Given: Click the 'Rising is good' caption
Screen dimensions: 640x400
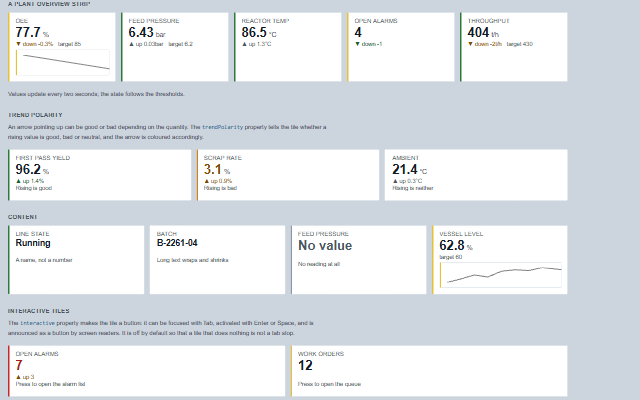Looking at the screenshot, I should tap(33, 188).
